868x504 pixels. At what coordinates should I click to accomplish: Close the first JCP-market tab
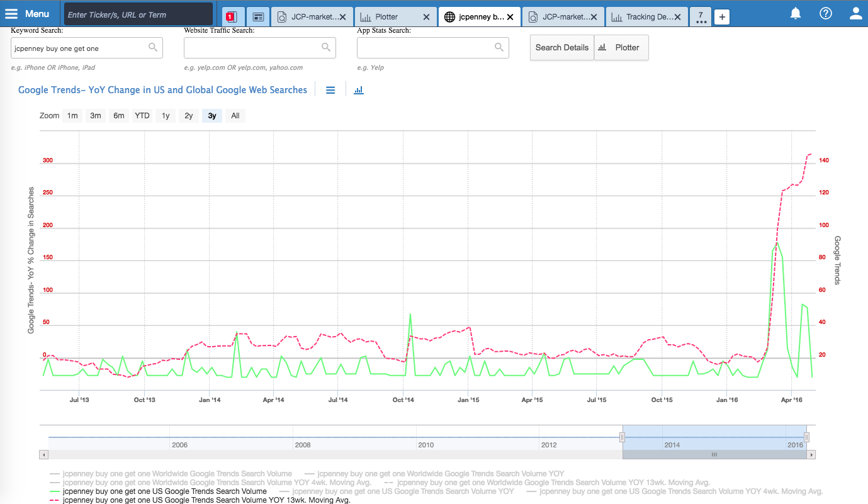(342, 17)
